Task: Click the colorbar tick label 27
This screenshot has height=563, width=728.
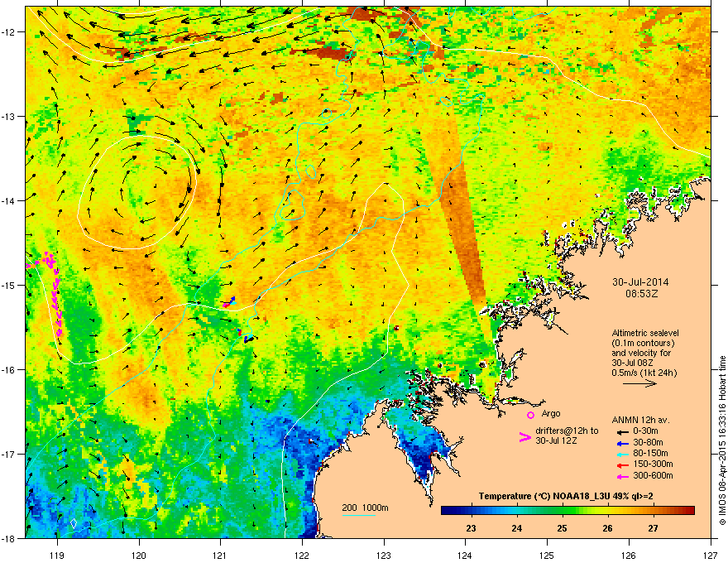Action: click(x=654, y=528)
